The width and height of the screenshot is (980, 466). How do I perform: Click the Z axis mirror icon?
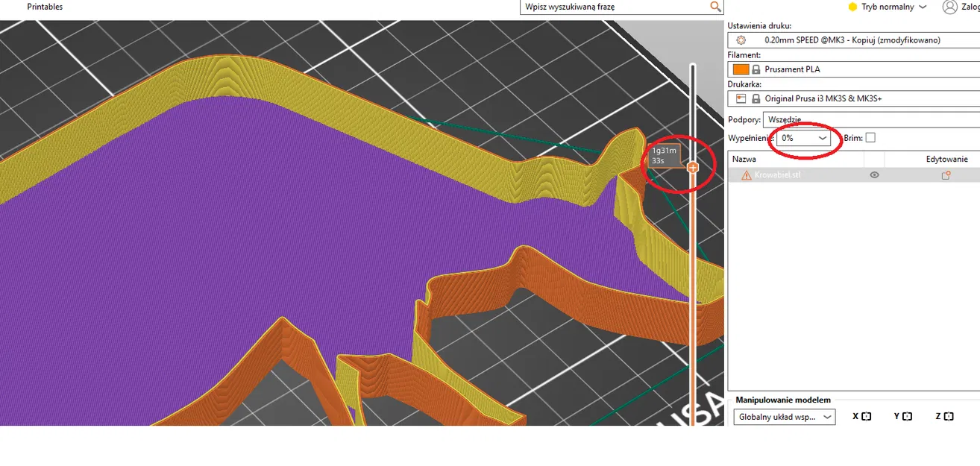[x=949, y=417]
